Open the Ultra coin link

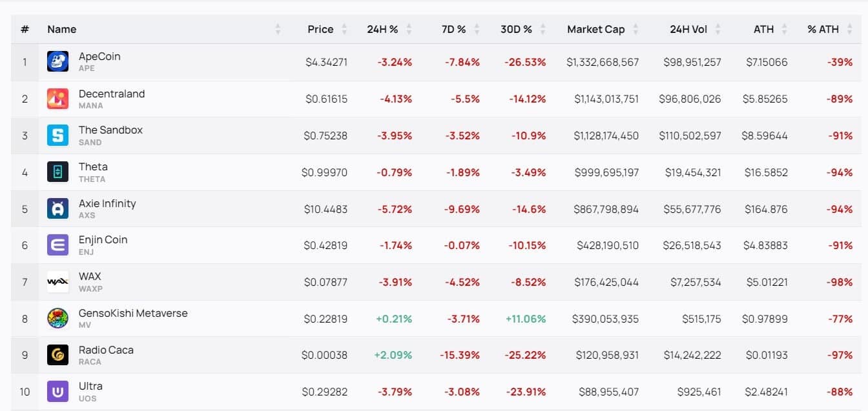pyautogui.click(x=90, y=386)
